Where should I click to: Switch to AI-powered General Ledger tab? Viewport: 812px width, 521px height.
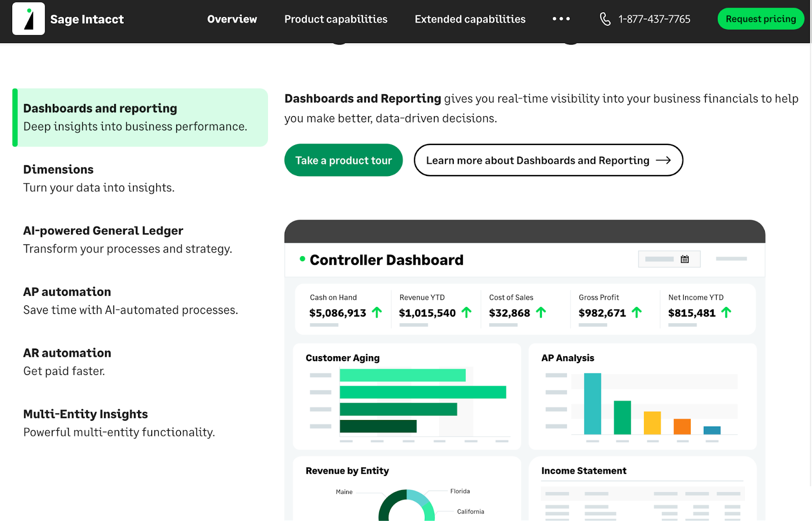pos(103,231)
